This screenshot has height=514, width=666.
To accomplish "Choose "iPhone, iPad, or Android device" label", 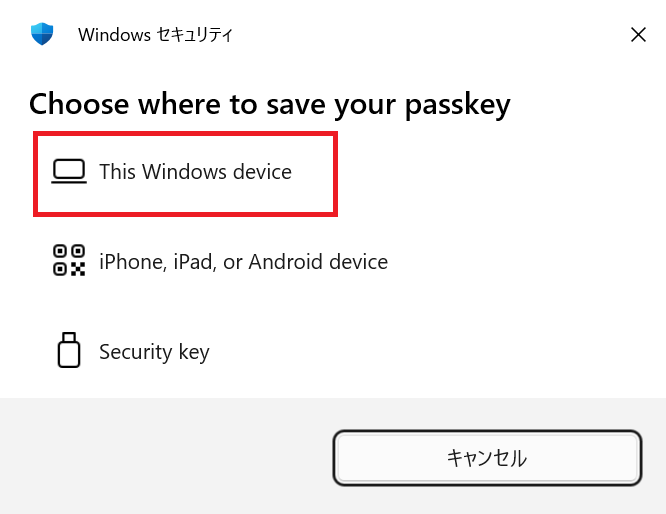I will (243, 262).
